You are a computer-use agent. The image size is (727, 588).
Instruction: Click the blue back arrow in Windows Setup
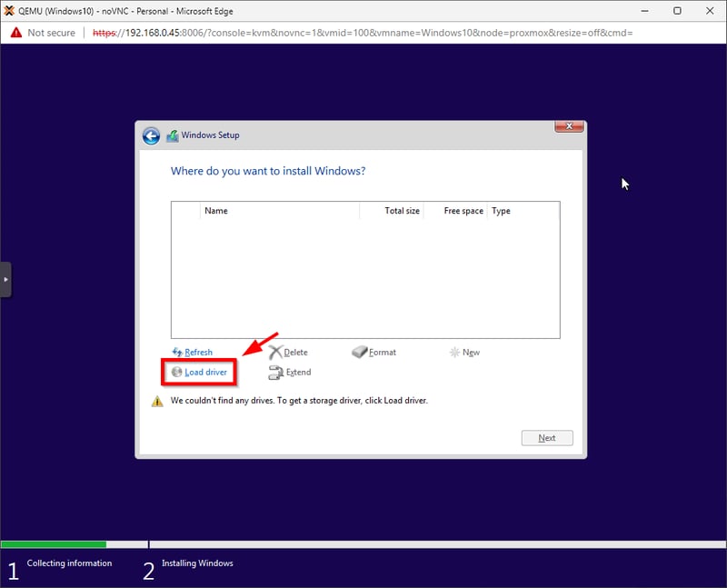(151, 136)
